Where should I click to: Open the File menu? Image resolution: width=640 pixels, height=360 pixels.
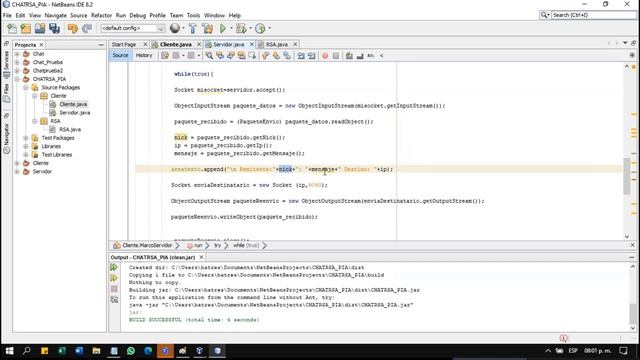click(7, 15)
